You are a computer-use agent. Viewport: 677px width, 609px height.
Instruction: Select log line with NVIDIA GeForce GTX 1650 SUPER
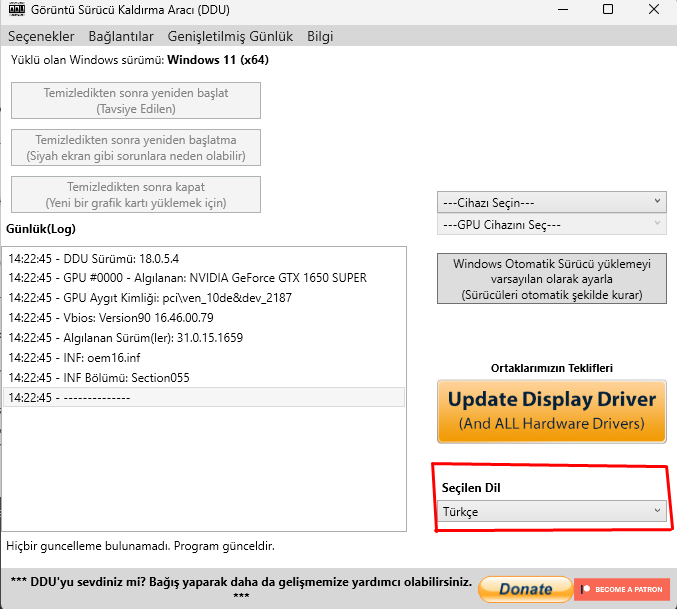tap(204, 278)
